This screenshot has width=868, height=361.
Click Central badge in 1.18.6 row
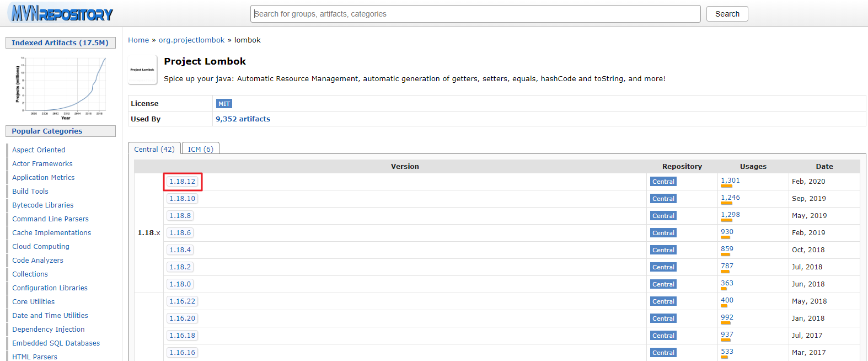pyautogui.click(x=663, y=233)
